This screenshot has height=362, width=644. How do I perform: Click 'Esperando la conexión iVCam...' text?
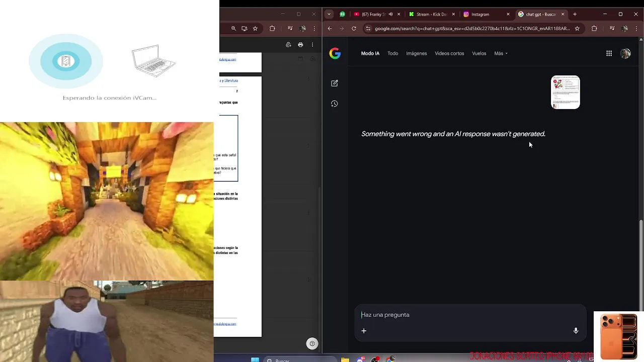109,98
